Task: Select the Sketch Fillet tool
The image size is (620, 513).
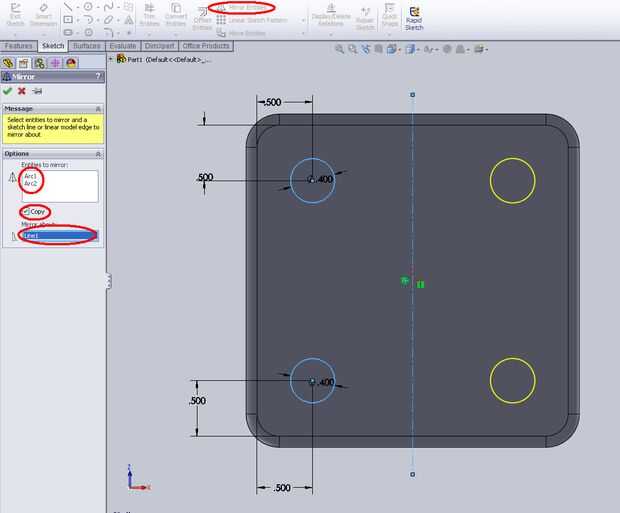Action: coord(108,32)
